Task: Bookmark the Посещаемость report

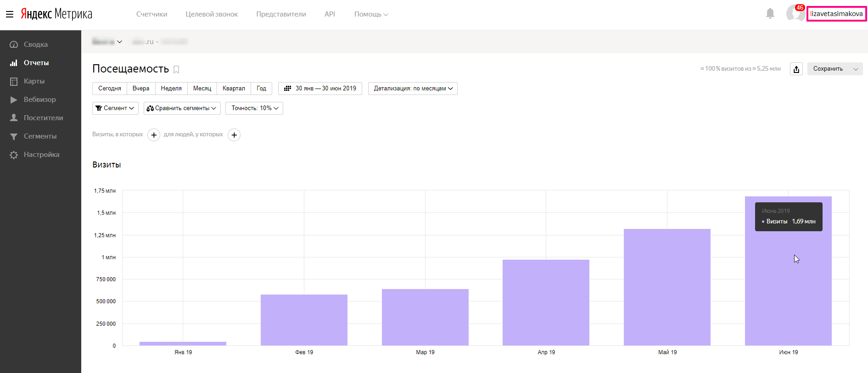Action: tap(176, 70)
